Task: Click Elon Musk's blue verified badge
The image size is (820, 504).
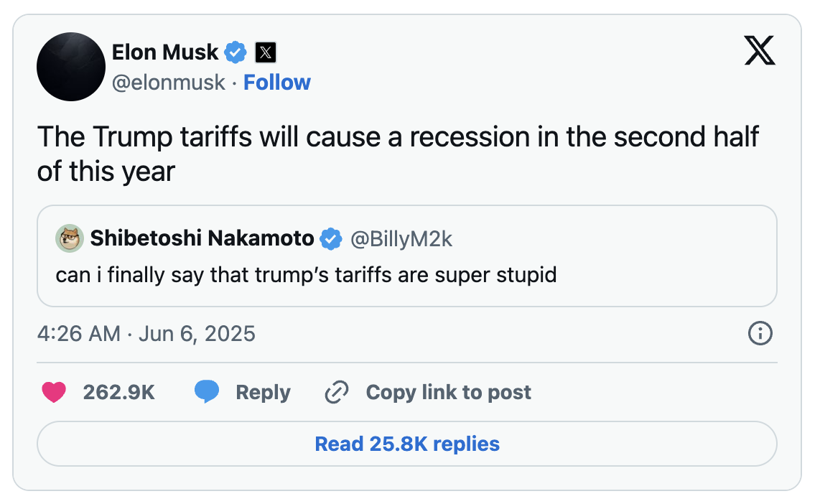Action: coord(236,52)
